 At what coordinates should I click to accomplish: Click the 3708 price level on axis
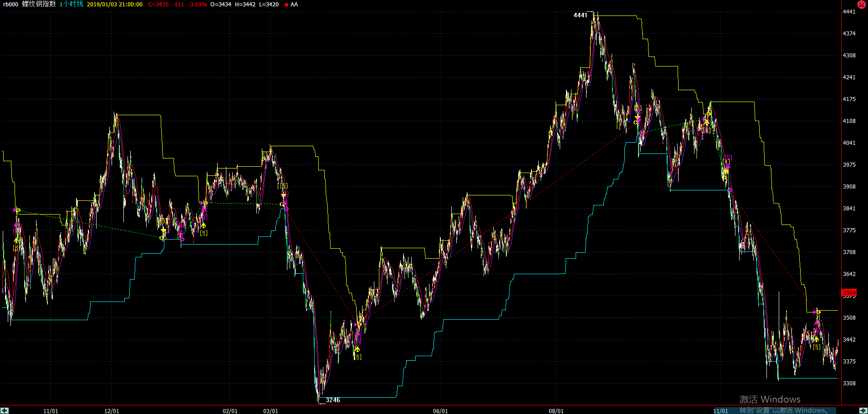coord(849,252)
